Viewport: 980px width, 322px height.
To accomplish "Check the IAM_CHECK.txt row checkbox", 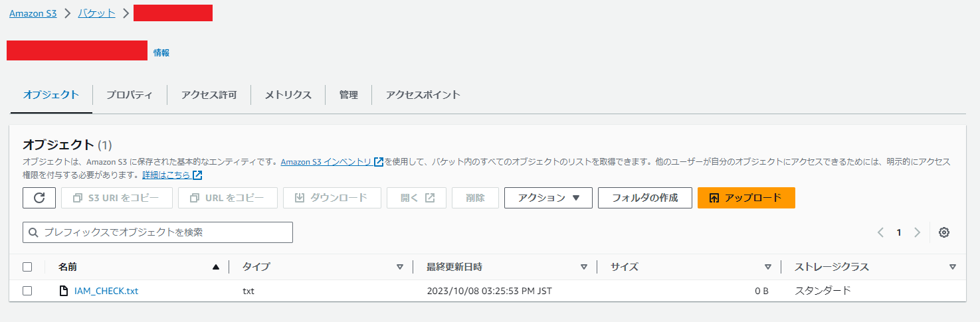I will click(27, 291).
